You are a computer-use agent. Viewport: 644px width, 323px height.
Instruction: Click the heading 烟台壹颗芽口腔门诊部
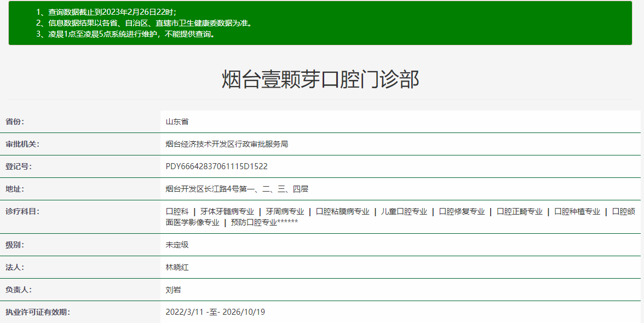coord(320,79)
